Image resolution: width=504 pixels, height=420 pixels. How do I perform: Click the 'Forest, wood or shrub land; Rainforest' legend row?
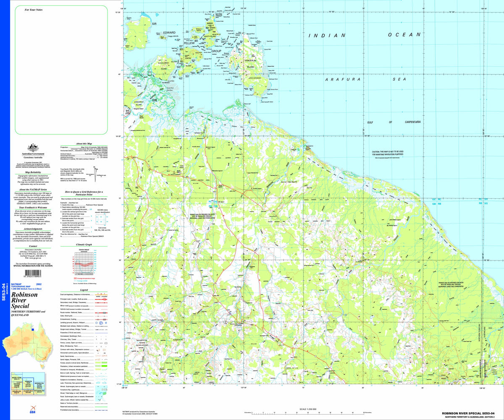coord(84,363)
